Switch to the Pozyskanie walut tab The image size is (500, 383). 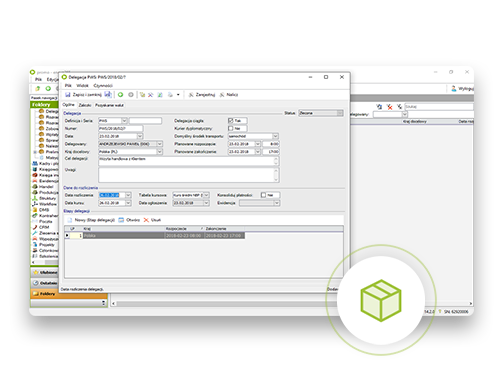coord(109,105)
